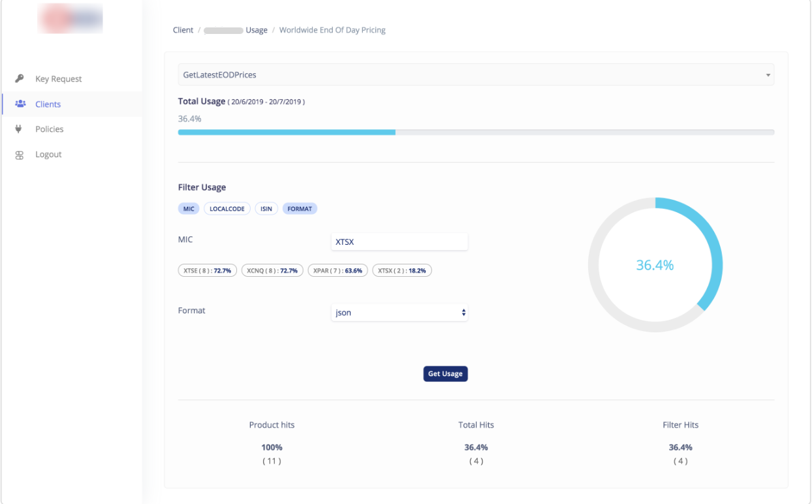Screen dimensions: 812x504
Task: Click the blurred logo at top left
Action: coord(70,18)
